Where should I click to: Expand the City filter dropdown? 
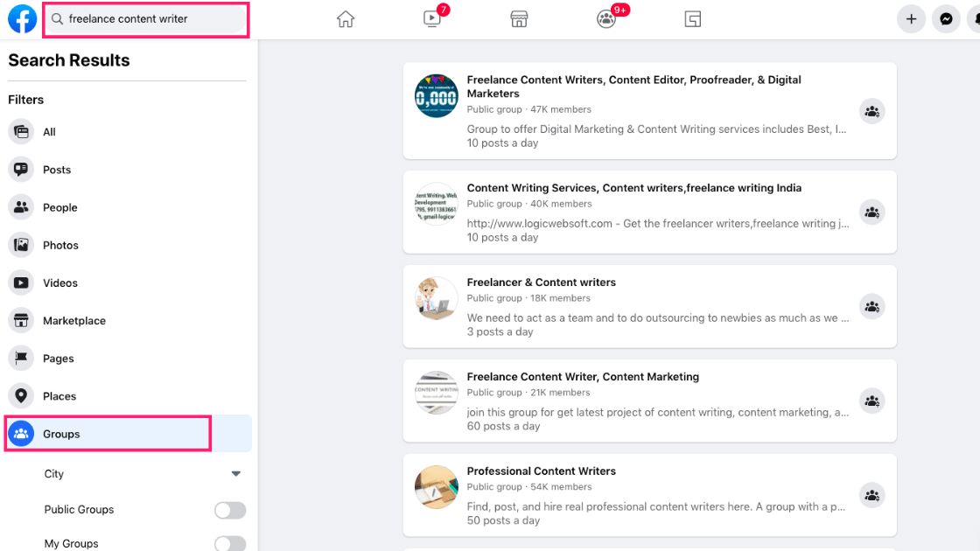click(x=234, y=473)
